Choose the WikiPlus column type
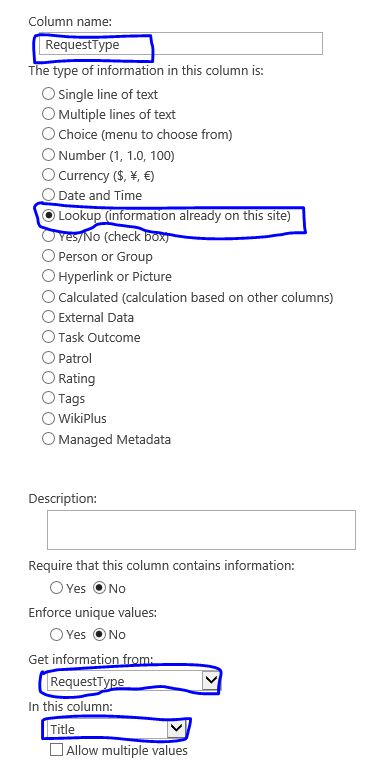389x766 pixels. coord(48,418)
